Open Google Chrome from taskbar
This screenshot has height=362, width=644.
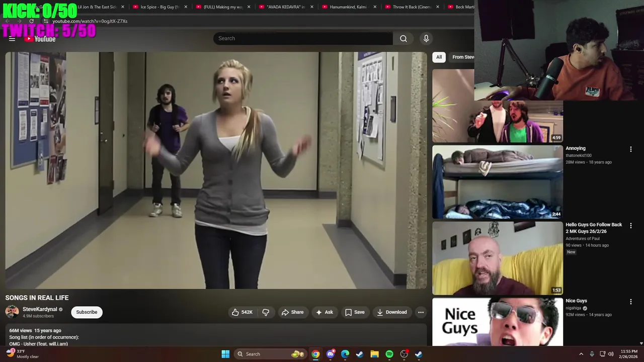pyautogui.click(x=315, y=354)
